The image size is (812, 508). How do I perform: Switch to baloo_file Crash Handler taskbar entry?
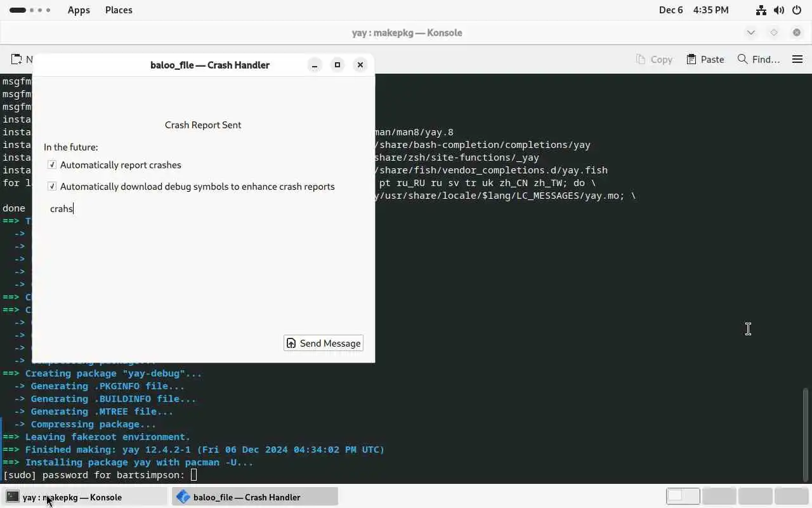[255, 497]
